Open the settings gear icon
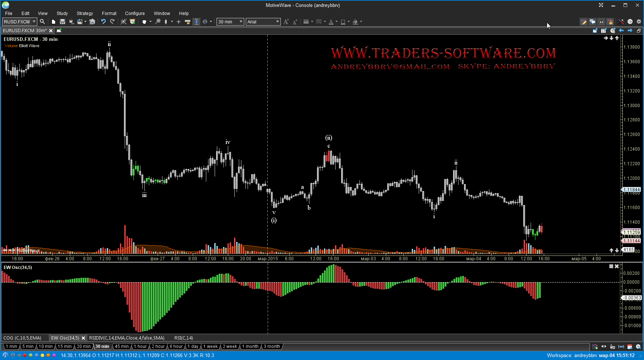Screen dimensions: 644x360 tap(639, 22)
